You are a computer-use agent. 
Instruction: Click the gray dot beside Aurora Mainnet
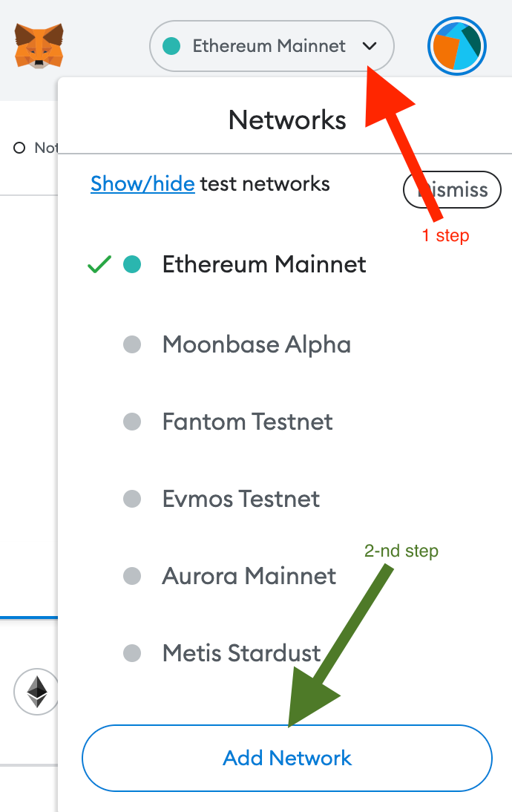(132, 576)
